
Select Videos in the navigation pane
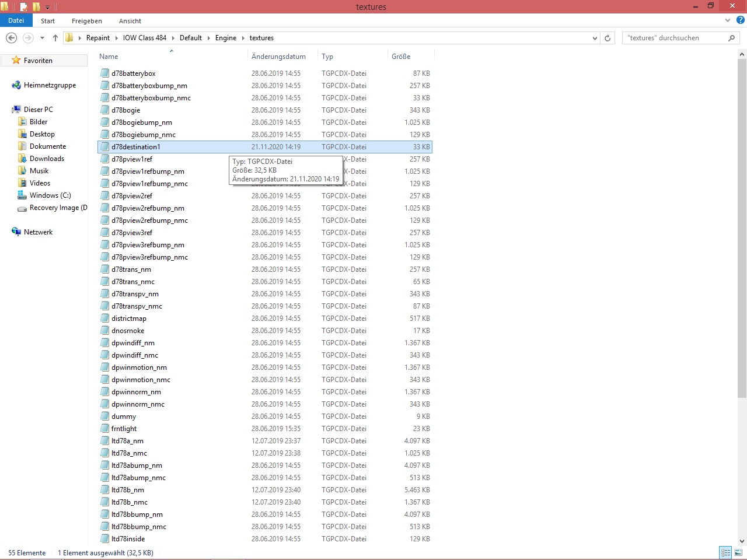(x=40, y=183)
